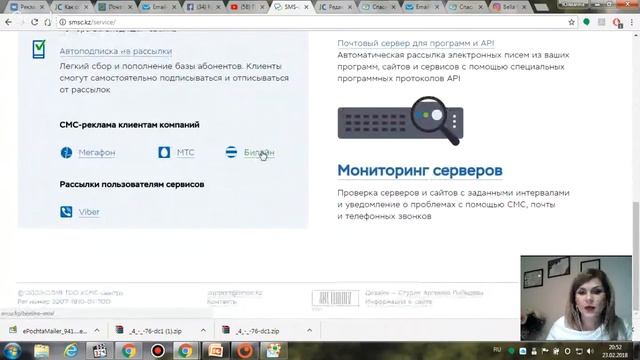640x360 pixels.
Task: Click the Билайн striped logo icon
Action: [231, 152]
